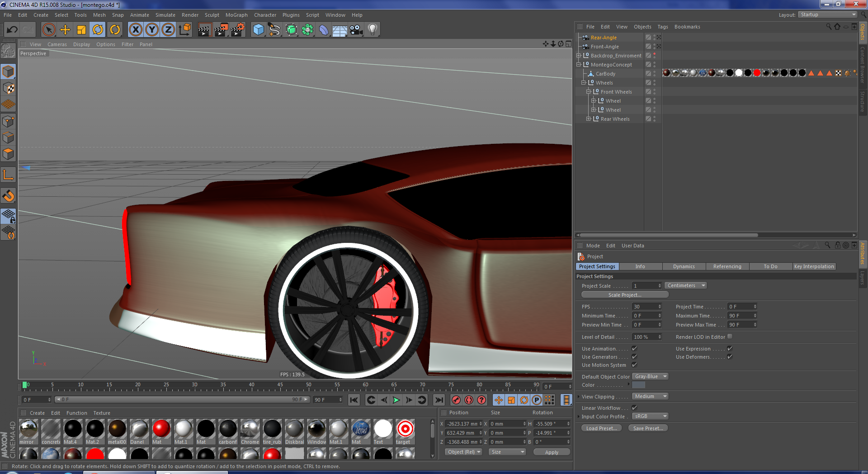The image size is (868, 474).
Task: Click Apply in coordinates panel
Action: click(552, 452)
